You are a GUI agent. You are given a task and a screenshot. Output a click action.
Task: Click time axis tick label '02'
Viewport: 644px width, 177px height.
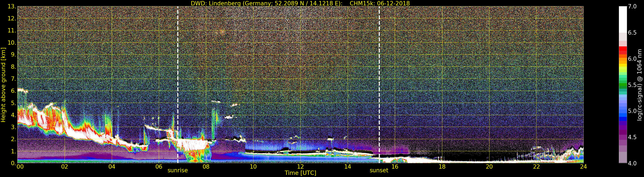point(65,167)
